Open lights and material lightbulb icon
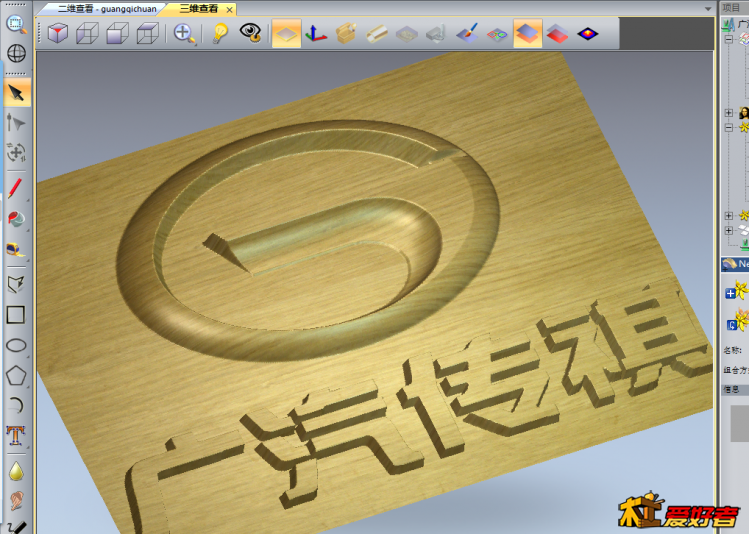 [220, 33]
